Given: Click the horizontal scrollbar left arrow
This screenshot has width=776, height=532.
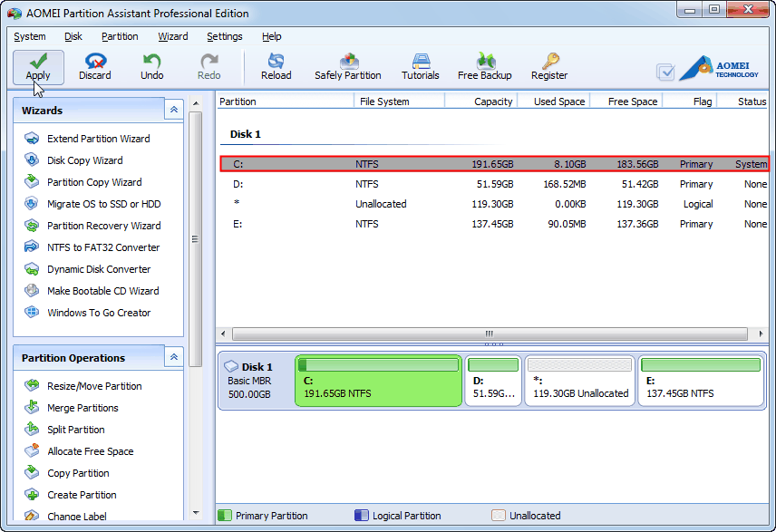Looking at the screenshot, I should [223, 334].
